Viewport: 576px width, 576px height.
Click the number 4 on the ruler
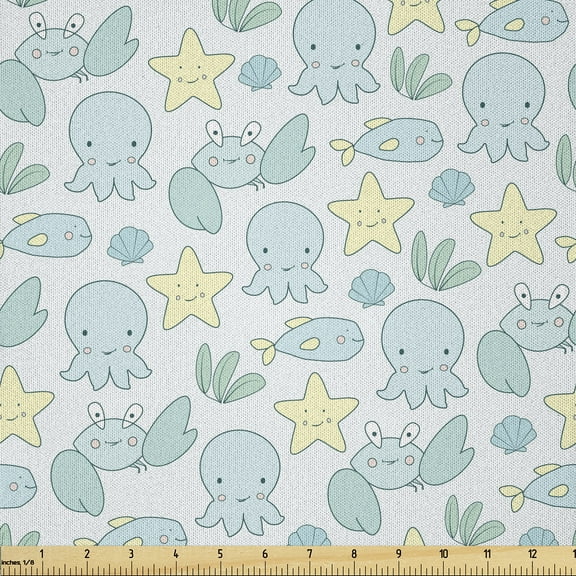176,554
